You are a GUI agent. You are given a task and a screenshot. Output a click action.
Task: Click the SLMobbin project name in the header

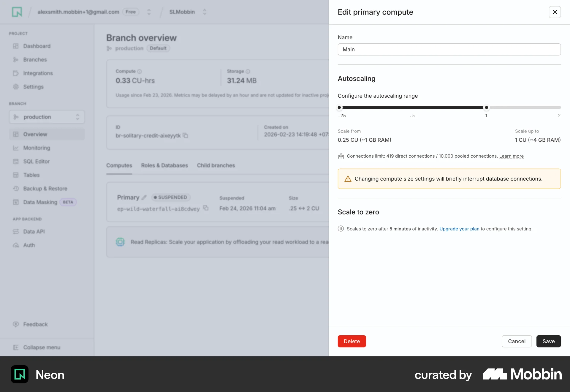[182, 12]
